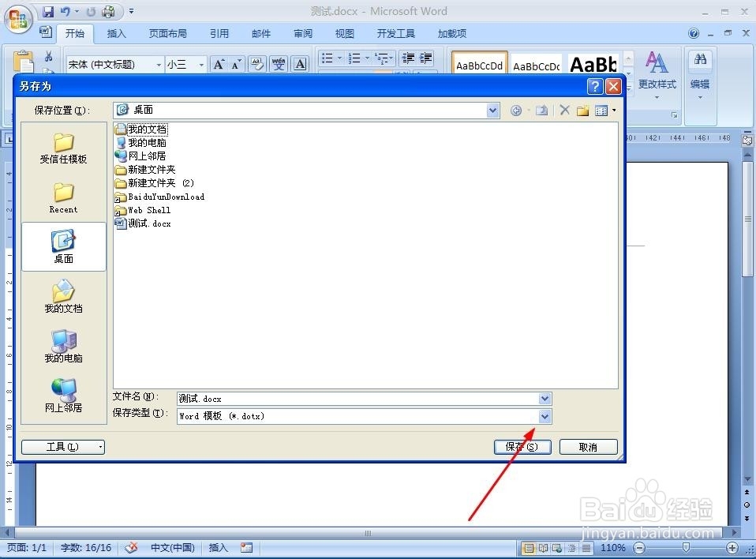Switch to the 审阅 ribbon tab
Screen dimensions: 756x559
coord(303,33)
